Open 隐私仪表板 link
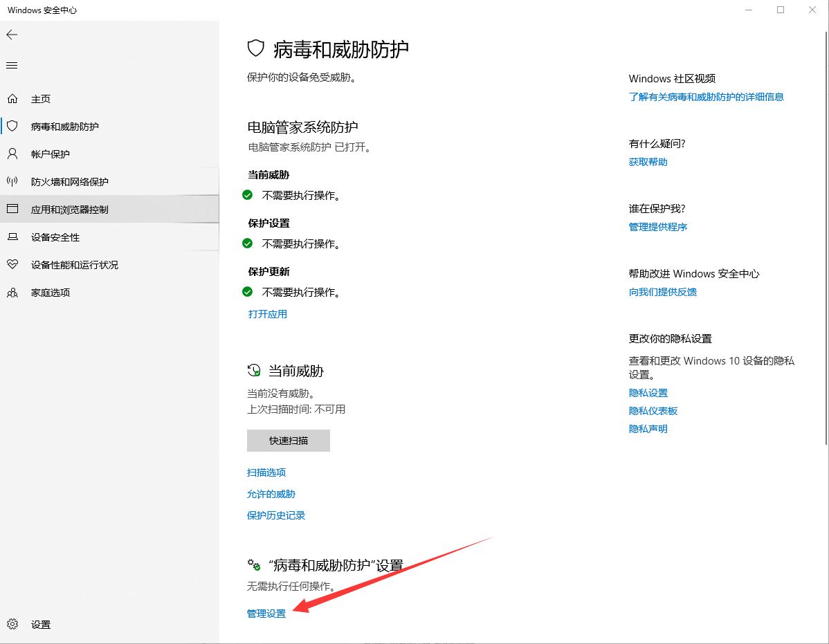The image size is (829, 644). pyautogui.click(x=653, y=410)
